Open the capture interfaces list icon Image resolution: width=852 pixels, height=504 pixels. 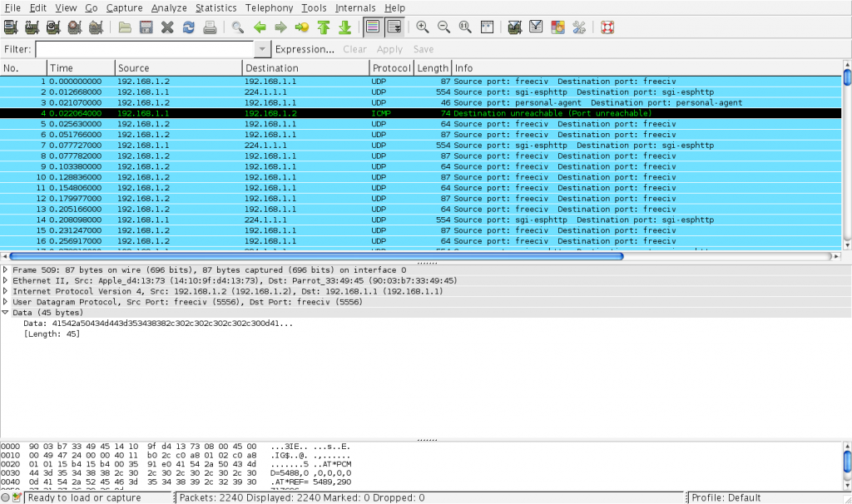tap(11, 27)
